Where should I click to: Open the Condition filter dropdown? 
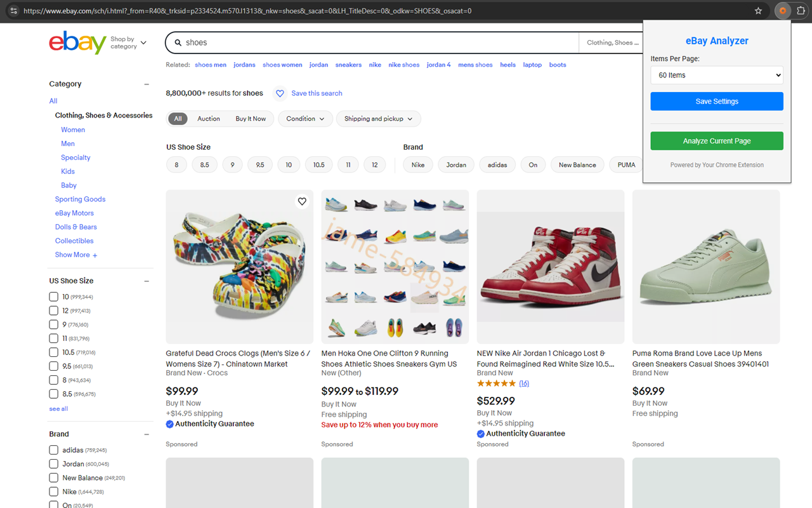pyautogui.click(x=305, y=119)
